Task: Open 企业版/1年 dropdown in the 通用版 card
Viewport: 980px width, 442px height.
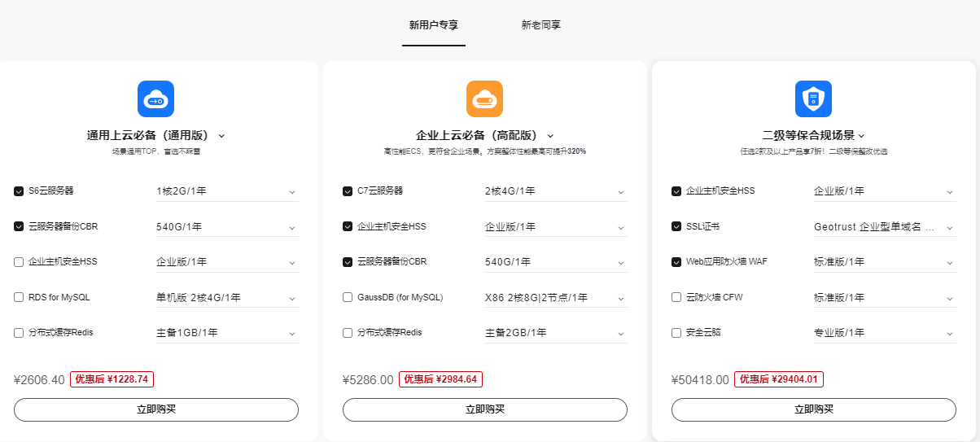Action: click(x=227, y=262)
